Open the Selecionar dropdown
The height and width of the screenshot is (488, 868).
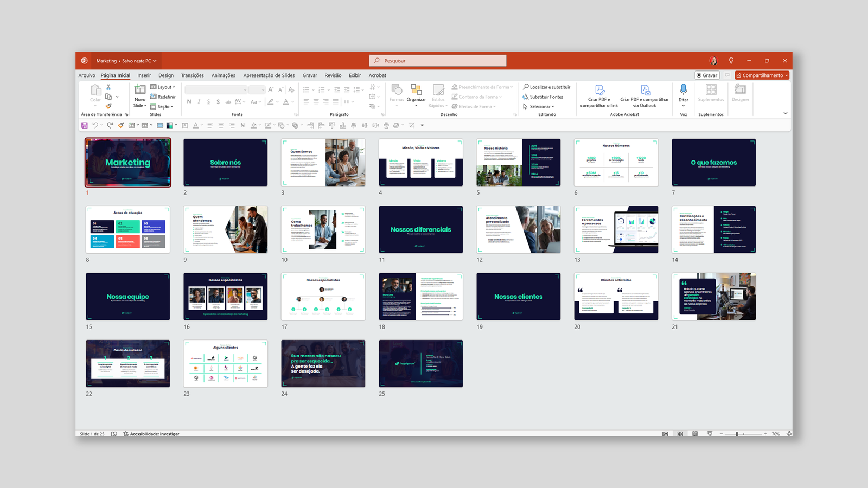coord(541,106)
